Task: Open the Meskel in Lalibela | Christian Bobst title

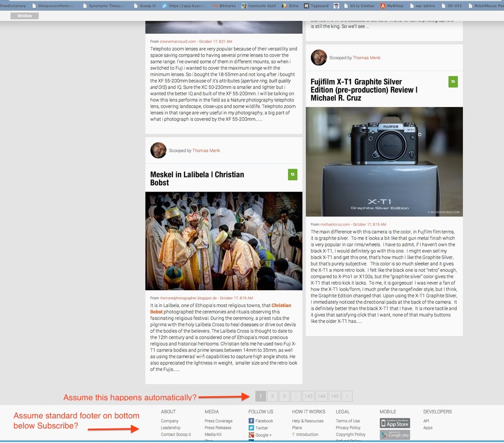Action: 197,179
